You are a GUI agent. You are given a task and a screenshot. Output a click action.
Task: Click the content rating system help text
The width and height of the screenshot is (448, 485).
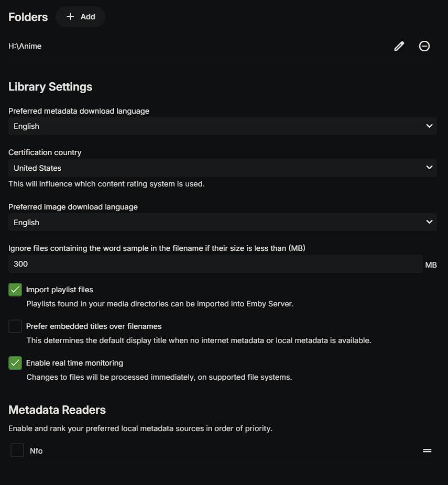(106, 184)
